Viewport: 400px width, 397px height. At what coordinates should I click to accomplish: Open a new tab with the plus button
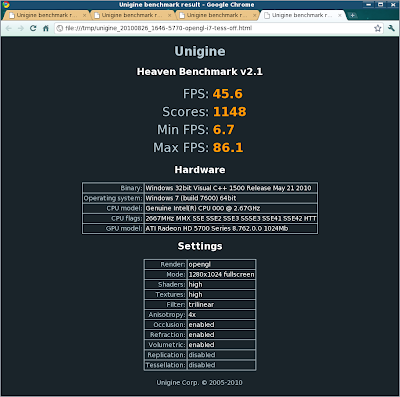(352, 15)
